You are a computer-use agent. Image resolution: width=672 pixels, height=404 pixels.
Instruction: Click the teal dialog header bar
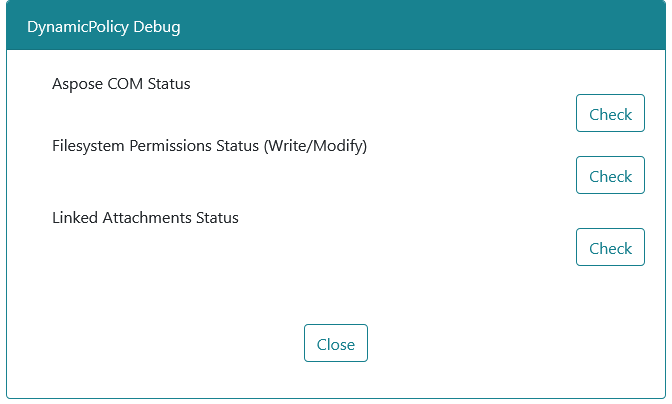(x=336, y=25)
